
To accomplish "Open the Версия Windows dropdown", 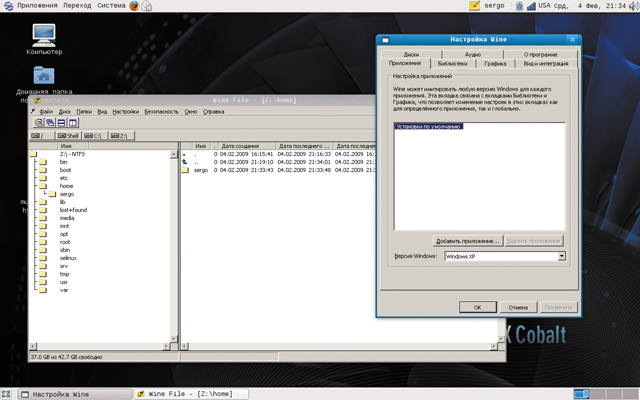I will pos(562,256).
